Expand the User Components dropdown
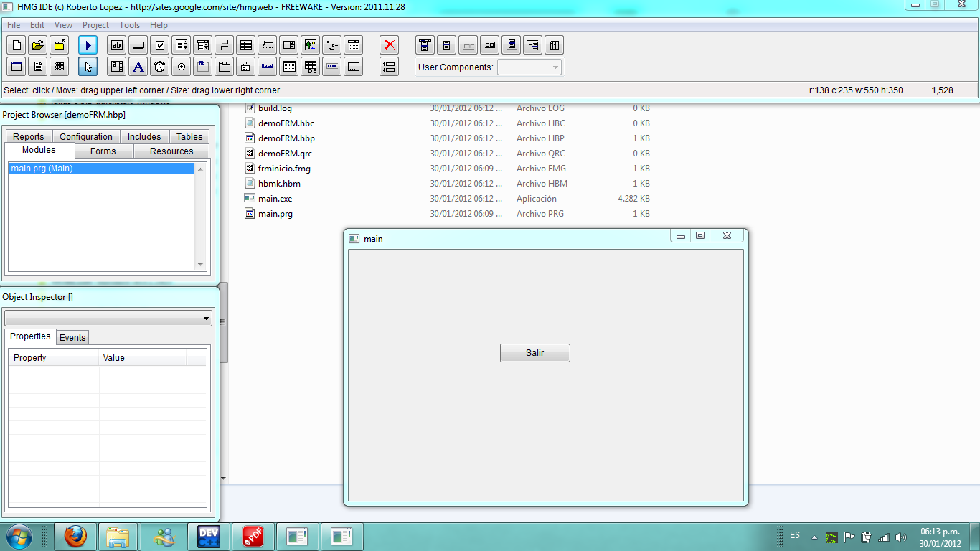The height and width of the screenshot is (551, 980). pyautogui.click(x=555, y=67)
